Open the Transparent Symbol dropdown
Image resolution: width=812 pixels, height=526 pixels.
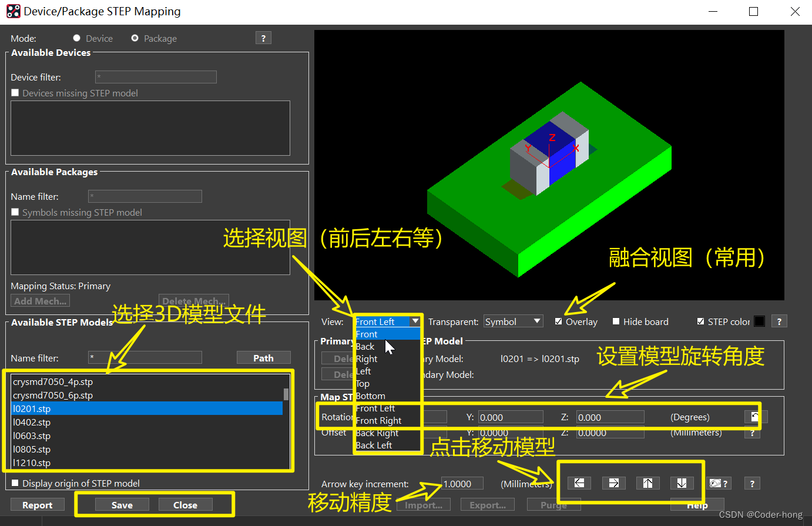512,321
